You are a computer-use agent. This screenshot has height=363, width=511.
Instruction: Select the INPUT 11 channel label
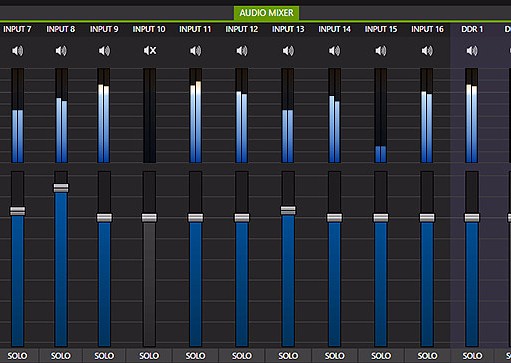coord(195,29)
